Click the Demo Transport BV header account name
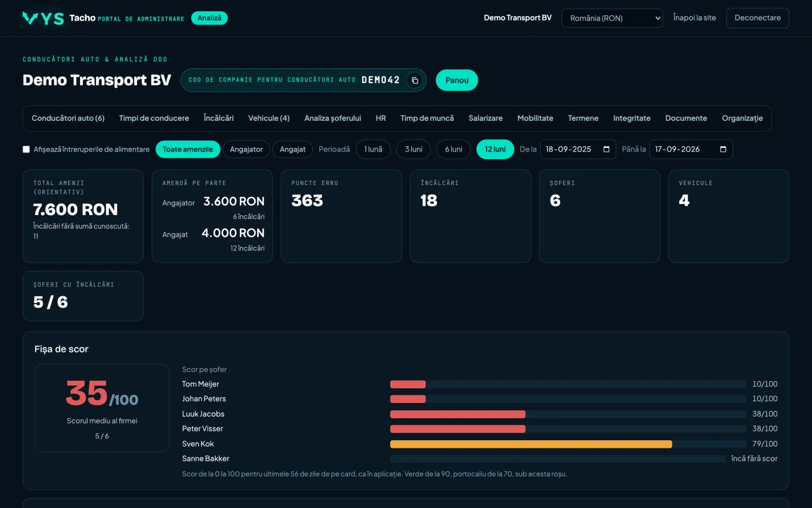 [x=518, y=18]
